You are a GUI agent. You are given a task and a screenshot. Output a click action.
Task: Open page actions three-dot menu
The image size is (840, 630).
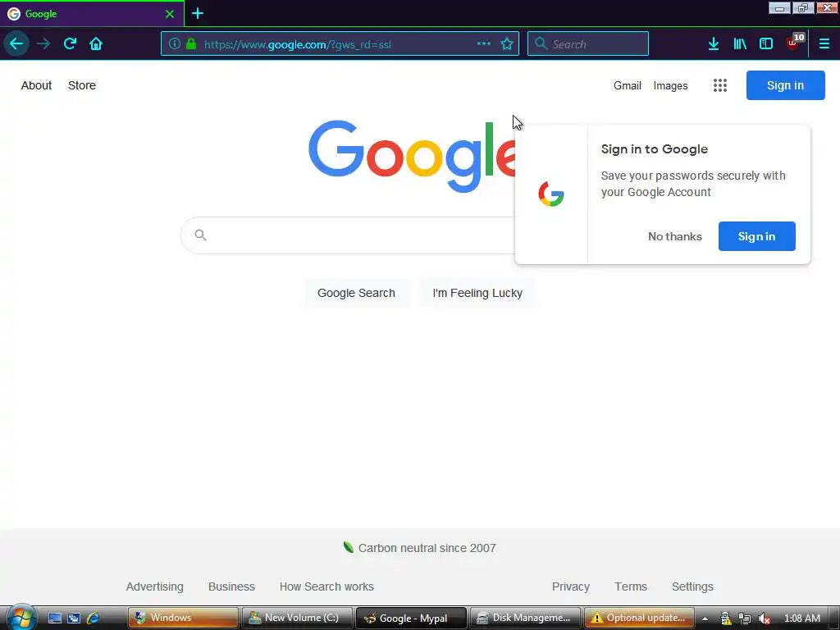(x=484, y=44)
